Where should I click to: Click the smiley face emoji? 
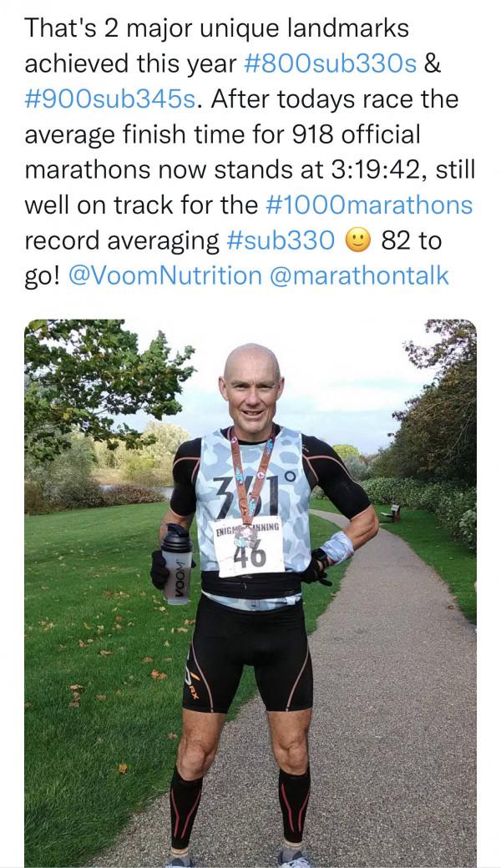point(357,240)
